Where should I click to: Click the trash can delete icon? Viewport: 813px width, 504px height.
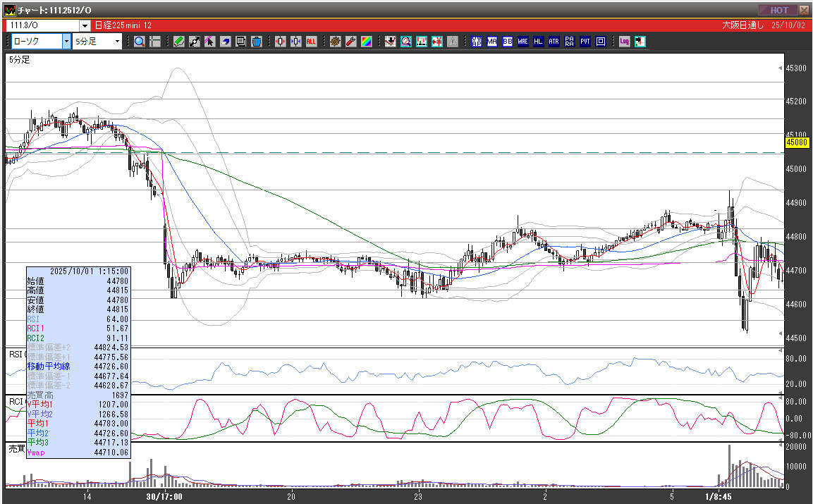[x=256, y=42]
